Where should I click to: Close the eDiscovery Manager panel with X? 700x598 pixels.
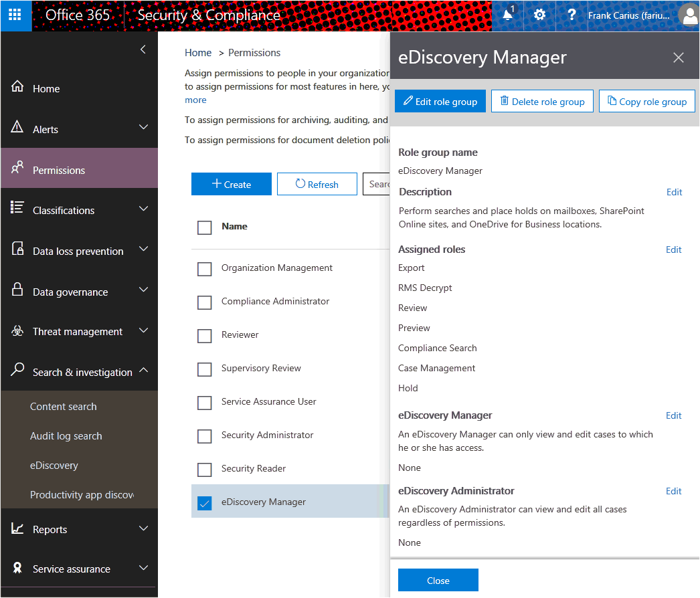pyautogui.click(x=678, y=58)
